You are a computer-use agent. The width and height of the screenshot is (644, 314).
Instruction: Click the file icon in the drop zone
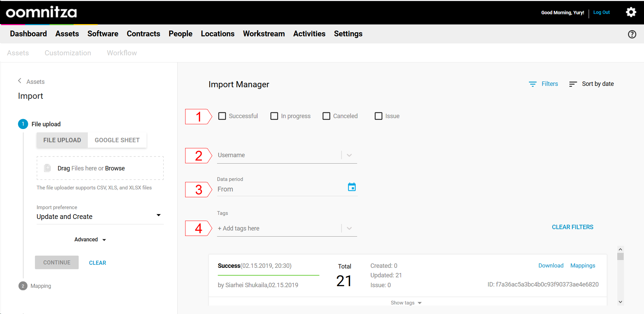[47, 168]
